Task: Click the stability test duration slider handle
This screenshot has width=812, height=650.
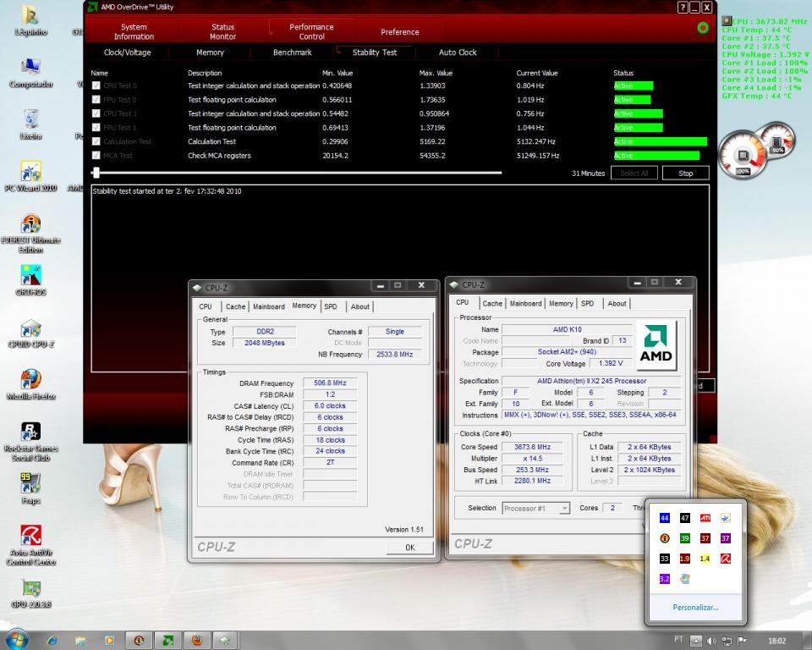Action: click(96, 173)
